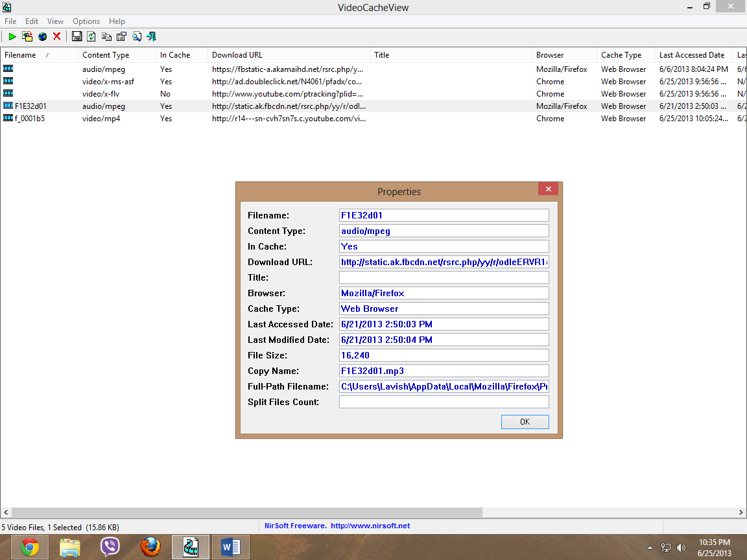747x560 pixels.
Task: Open the nirsoft.net link in status bar
Action: pyautogui.click(x=370, y=526)
